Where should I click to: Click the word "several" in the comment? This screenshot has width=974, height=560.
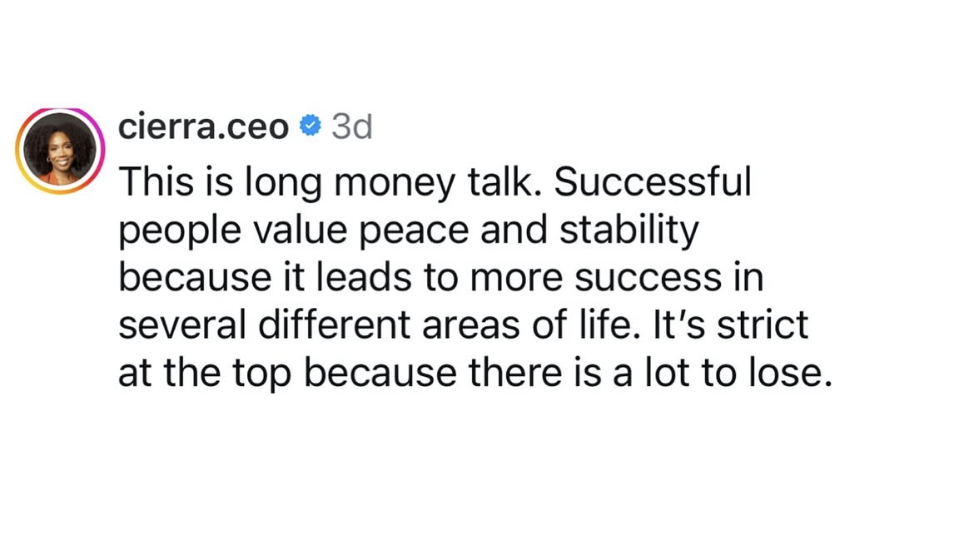pyautogui.click(x=182, y=325)
